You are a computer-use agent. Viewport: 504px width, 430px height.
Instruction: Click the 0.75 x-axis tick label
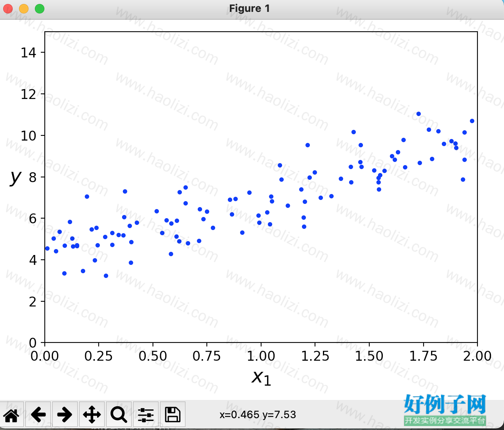coord(207,356)
